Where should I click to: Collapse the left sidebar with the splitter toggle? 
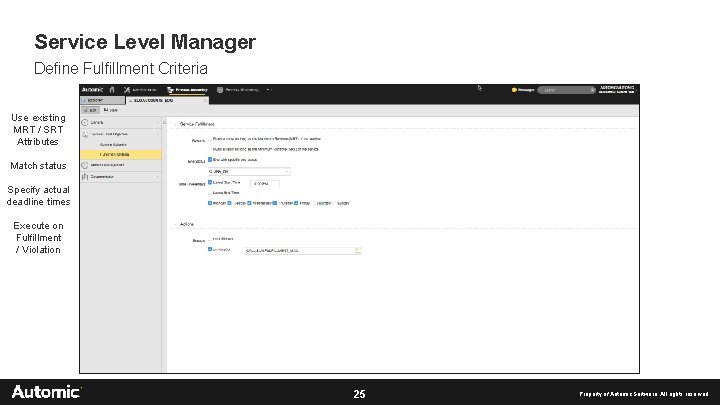[x=164, y=123]
